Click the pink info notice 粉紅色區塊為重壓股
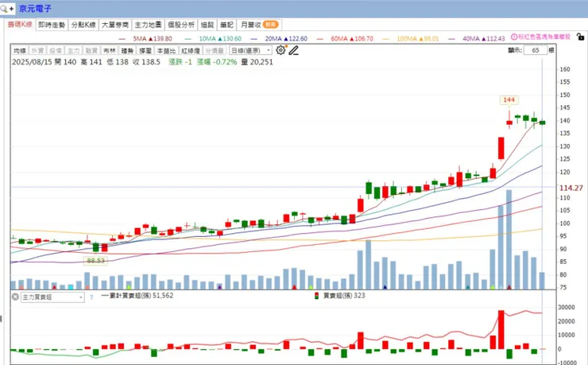 tap(541, 37)
